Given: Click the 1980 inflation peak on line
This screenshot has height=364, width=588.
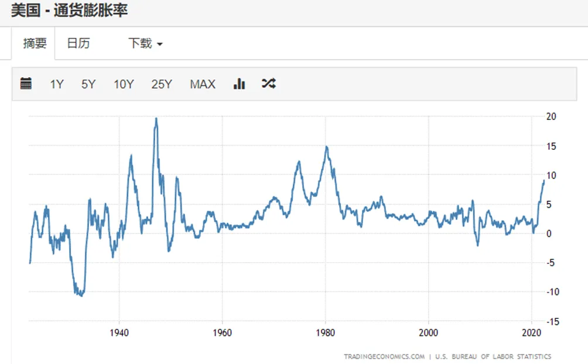Looking at the screenshot, I should (x=327, y=147).
